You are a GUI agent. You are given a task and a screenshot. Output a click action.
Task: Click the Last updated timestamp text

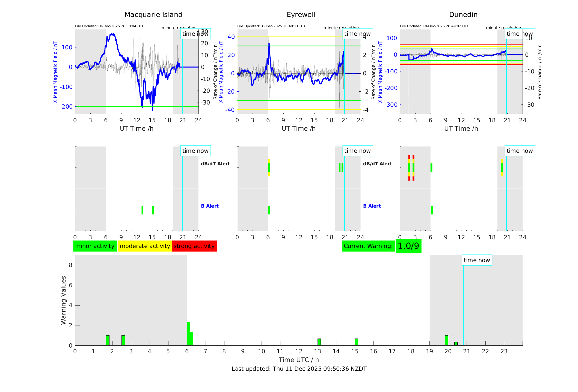pyautogui.click(x=299, y=369)
